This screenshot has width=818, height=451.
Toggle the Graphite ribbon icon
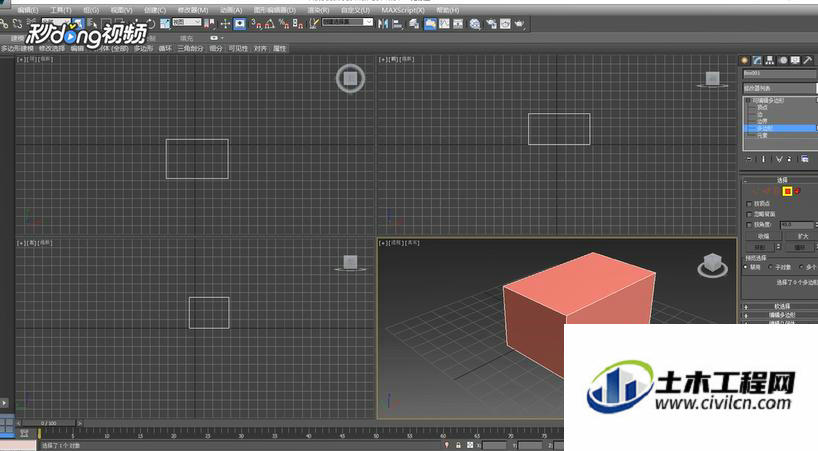point(430,23)
